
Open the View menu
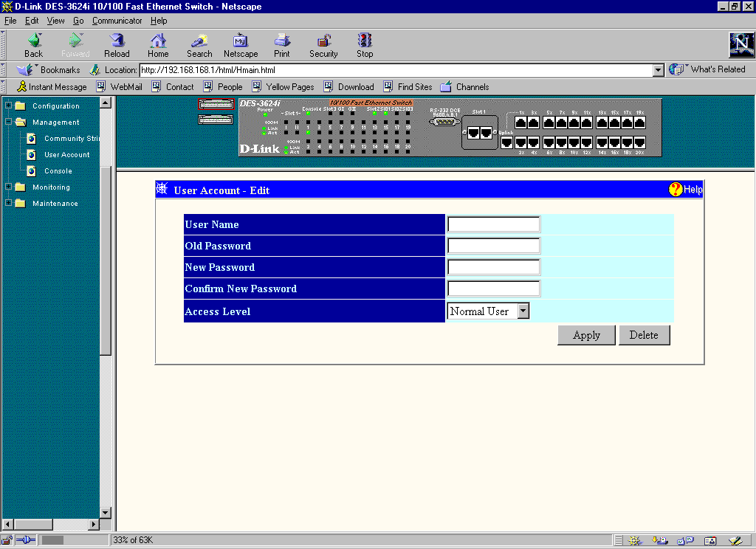tap(55, 21)
